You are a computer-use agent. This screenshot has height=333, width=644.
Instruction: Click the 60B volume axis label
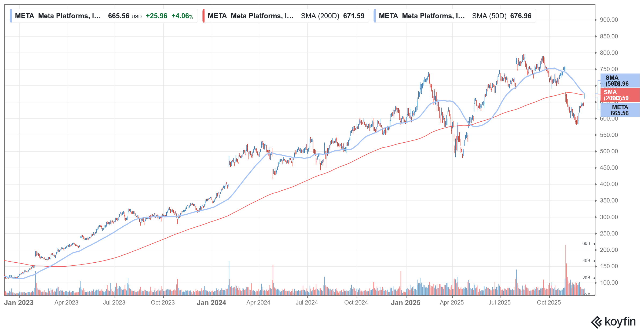[586, 244]
